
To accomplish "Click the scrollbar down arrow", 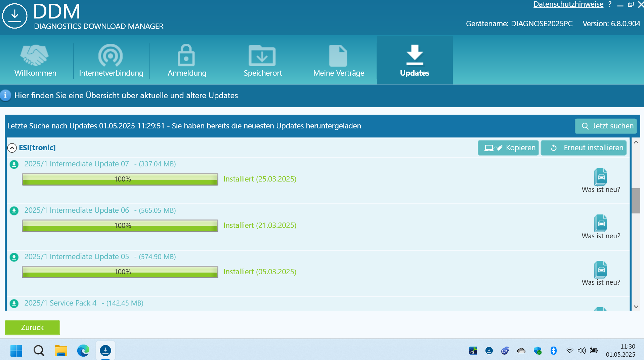I will pyautogui.click(x=636, y=307).
